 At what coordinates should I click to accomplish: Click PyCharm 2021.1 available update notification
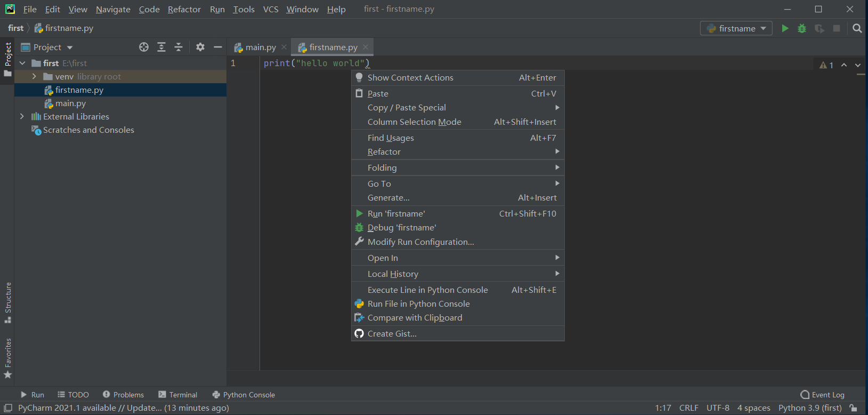click(x=124, y=408)
